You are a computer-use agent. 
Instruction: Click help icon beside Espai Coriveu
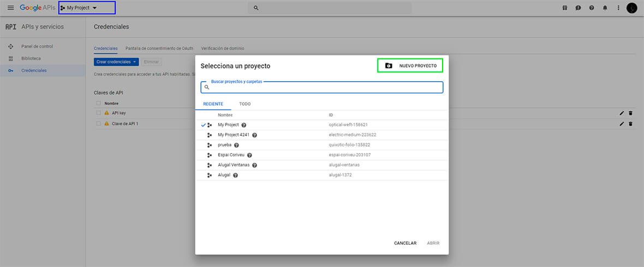[x=250, y=155]
